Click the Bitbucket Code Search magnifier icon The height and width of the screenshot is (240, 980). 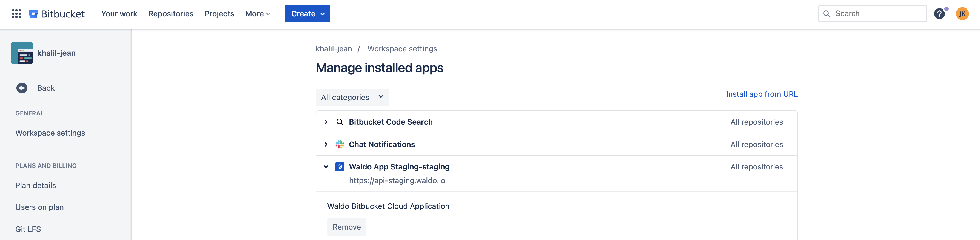pyautogui.click(x=340, y=122)
